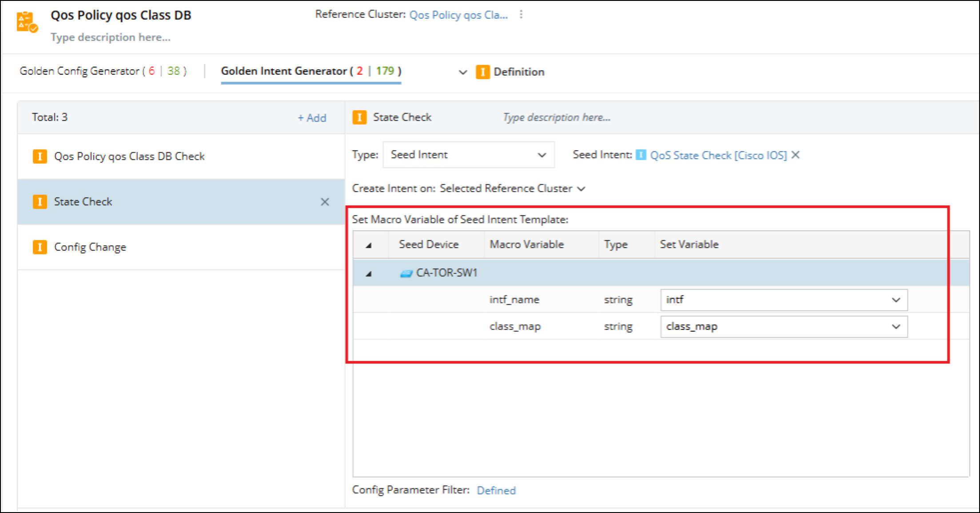Click the + Add button to create an intent
980x513 pixels.
coord(312,117)
